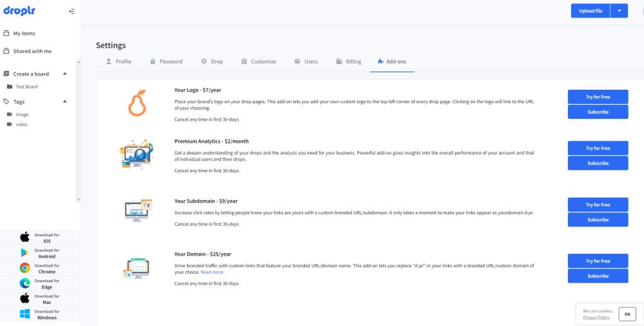This screenshot has width=644, height=326.
Task: Open the Read more link
Action: point(212,272)
